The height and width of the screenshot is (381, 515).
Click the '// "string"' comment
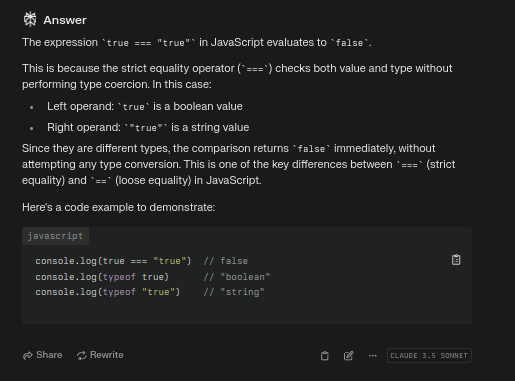click(234, 292)
